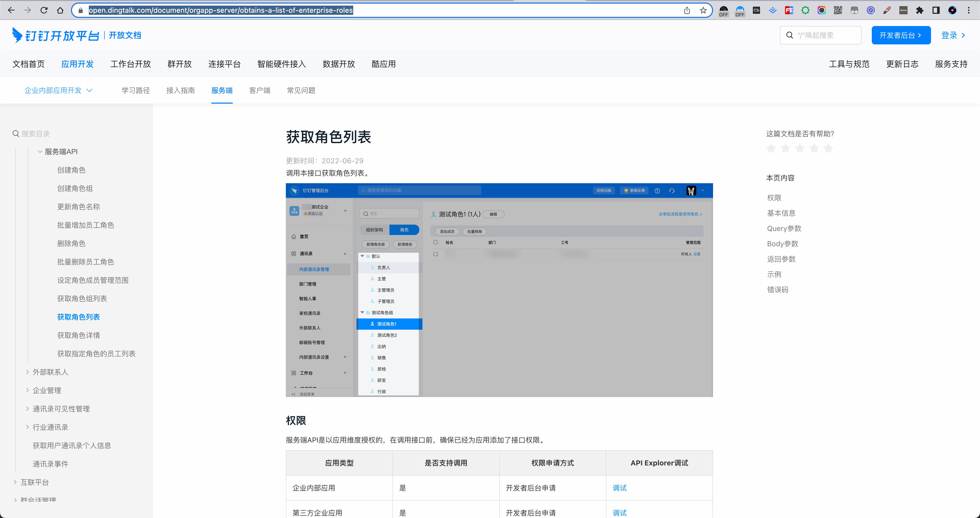Click the browser forward arrow
The height and width of the screenshot is (518, 980).
tap(28, 10)
